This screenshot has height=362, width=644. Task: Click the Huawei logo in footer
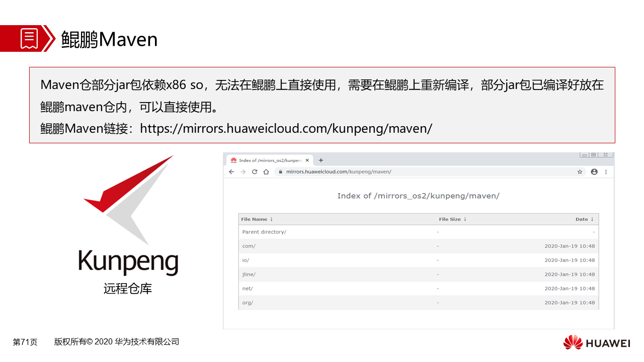click(x=597, y=342)
